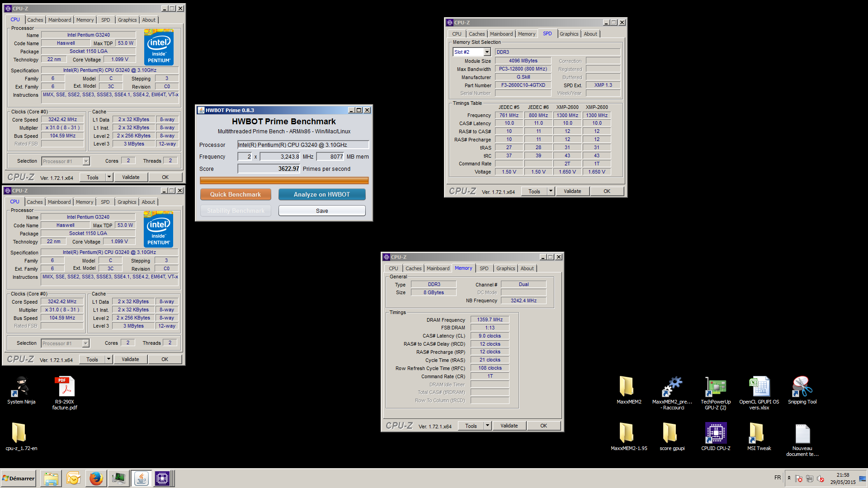The image size is (868, 488).
Task: Open the Outlook mail icon in taskbar
Action: point(74,478)
